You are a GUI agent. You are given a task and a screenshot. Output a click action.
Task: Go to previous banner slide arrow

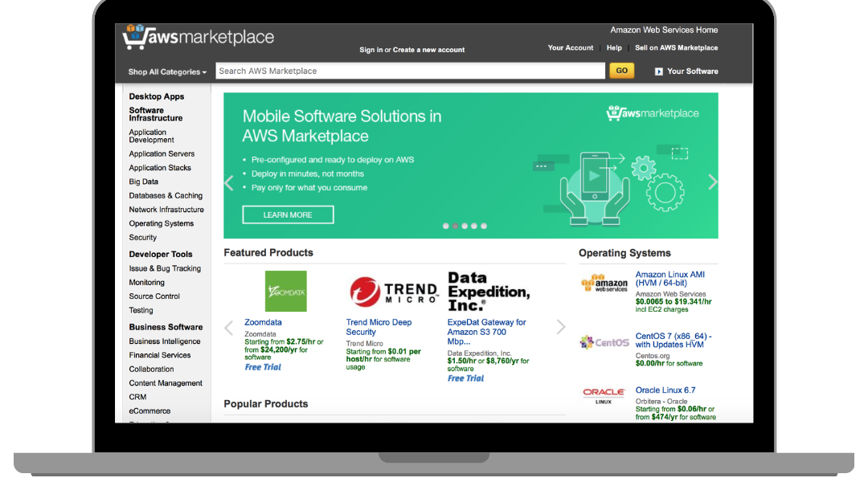pyautogui.click(x=229, y=182)
